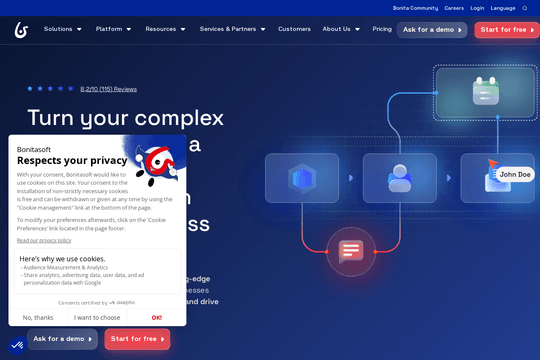Screen dimensions: 540x360
Task: Click the red chat message node icon
Action: click(x=351, y=251)
